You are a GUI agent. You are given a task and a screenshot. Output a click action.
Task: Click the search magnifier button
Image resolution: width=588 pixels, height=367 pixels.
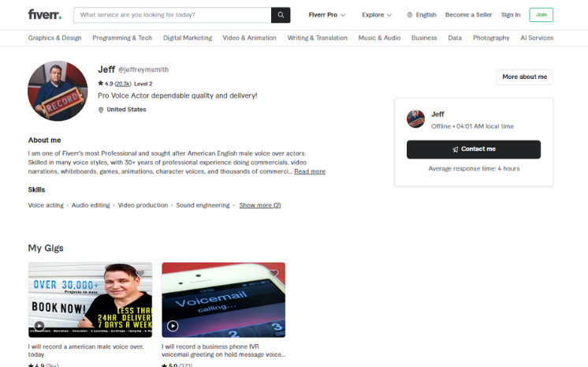[x=281, y=15]
